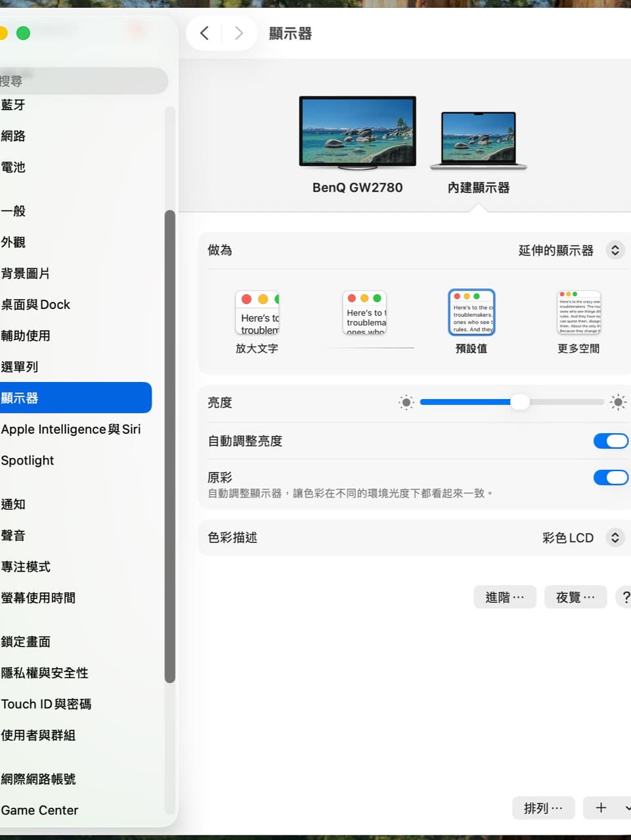The image size is (631, 840).
Task: Turn off 自動調整亮度 switch
Action: point(611,441)
